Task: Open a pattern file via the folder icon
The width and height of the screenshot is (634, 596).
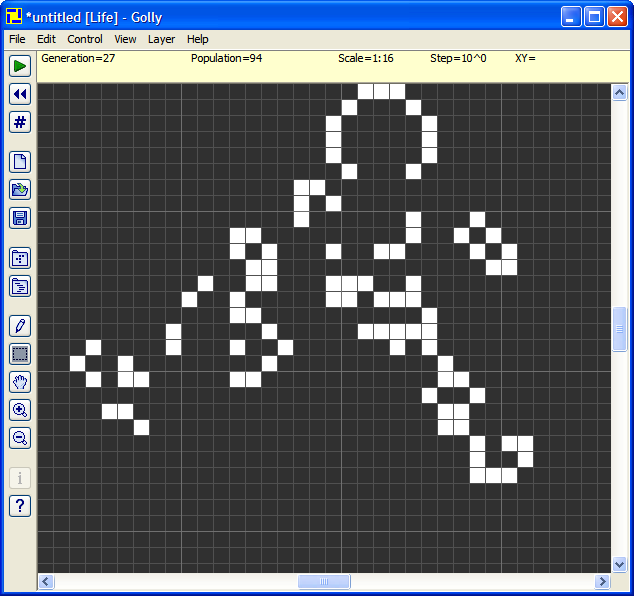Action: click(20, 190)
